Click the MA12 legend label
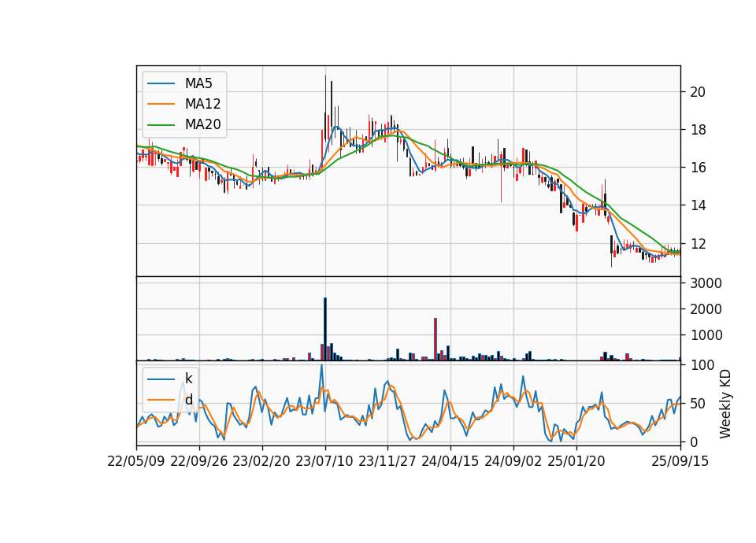The height and width of the screenshot is (543, 756). pos(202,104)
